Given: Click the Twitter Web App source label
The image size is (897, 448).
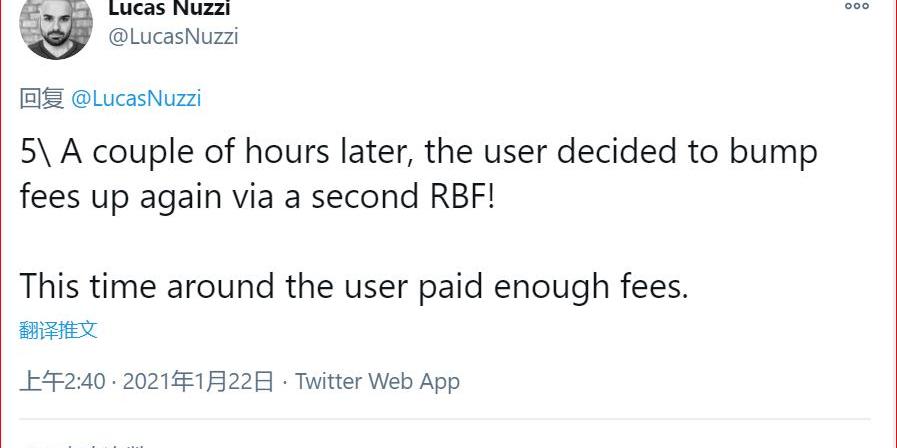Looking at the screenshot, I should [x=377, y=381].
